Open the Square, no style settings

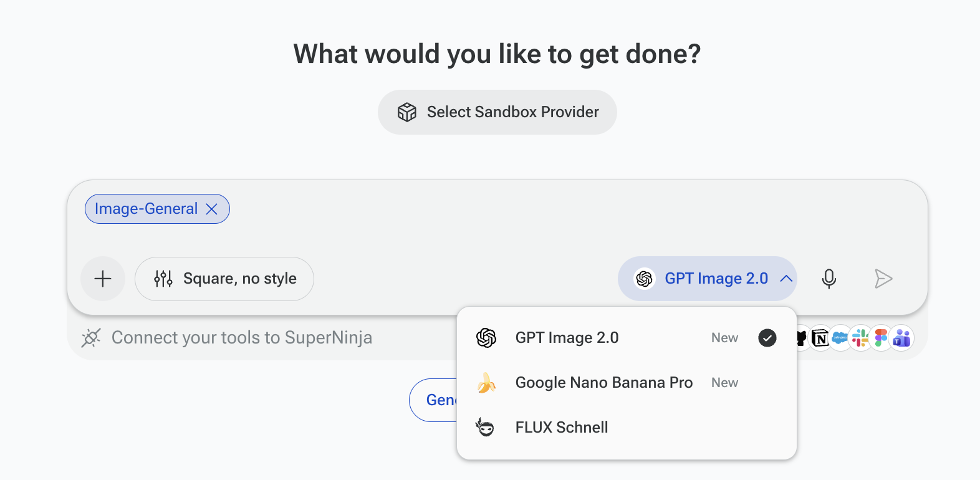(224, 279)
